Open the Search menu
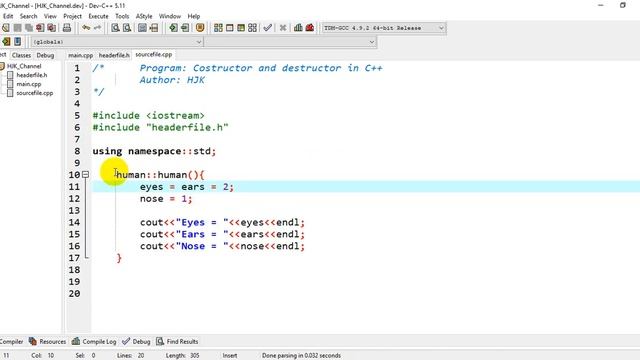Viewport: 640px width, 360px height. pos(29,16)
